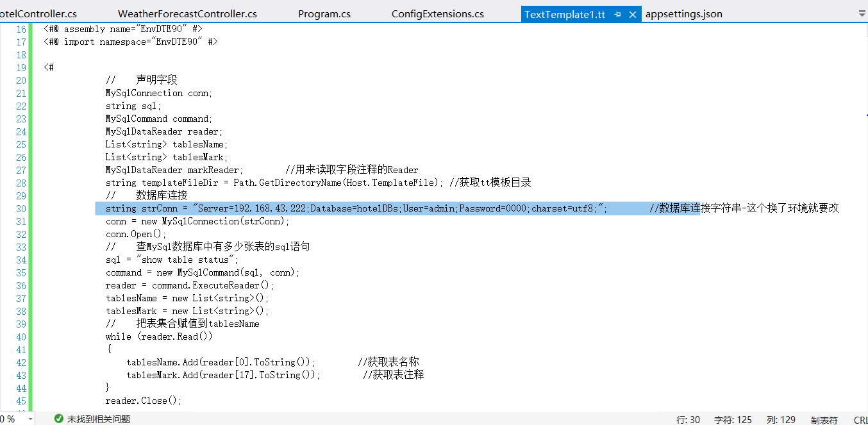
Task: Switch to the WeatherForecastController.cs tab
Action: point(187,13)
